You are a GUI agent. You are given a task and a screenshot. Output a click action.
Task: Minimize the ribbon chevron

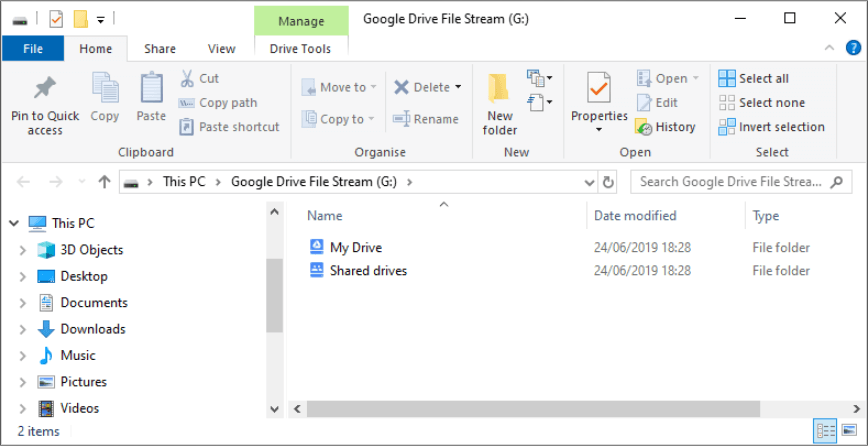[x=829, y=48]
